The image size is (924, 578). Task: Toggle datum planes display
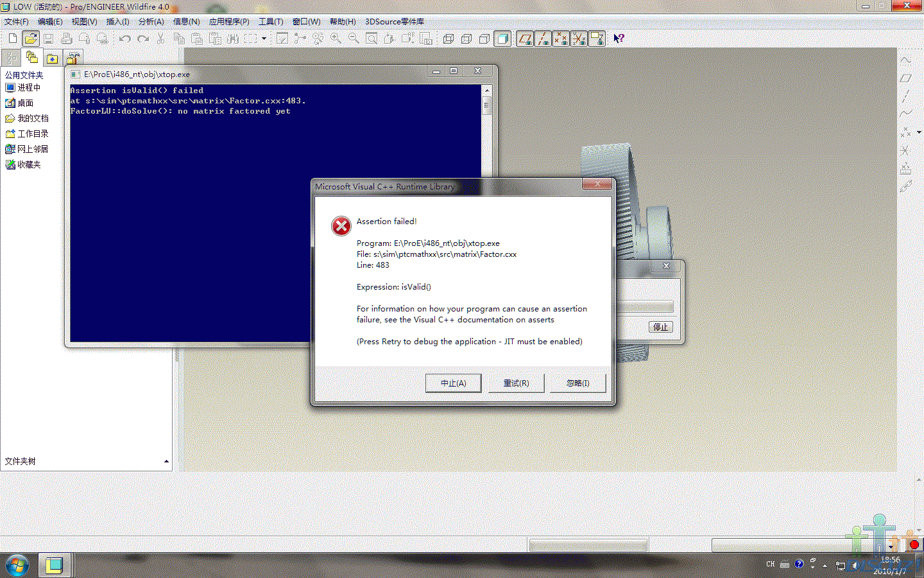[x=525, y=39]
